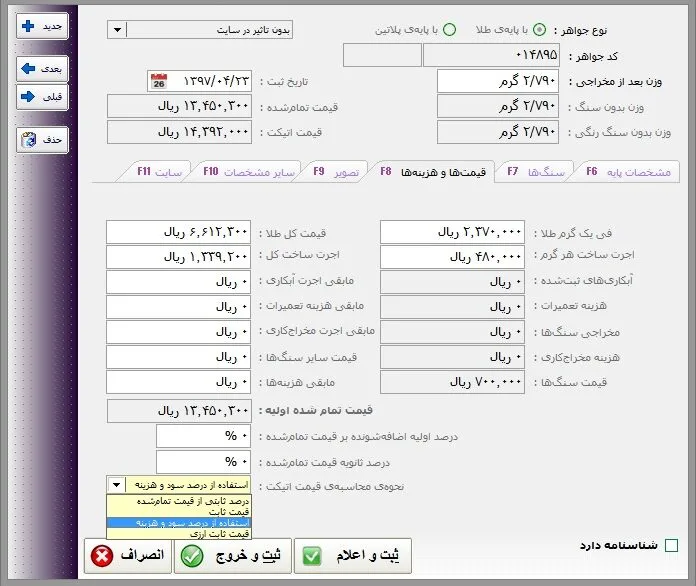Screen dimensions: 696x586
Task: Click the انصراف cancel button
Action: click(x=128, y=556)
